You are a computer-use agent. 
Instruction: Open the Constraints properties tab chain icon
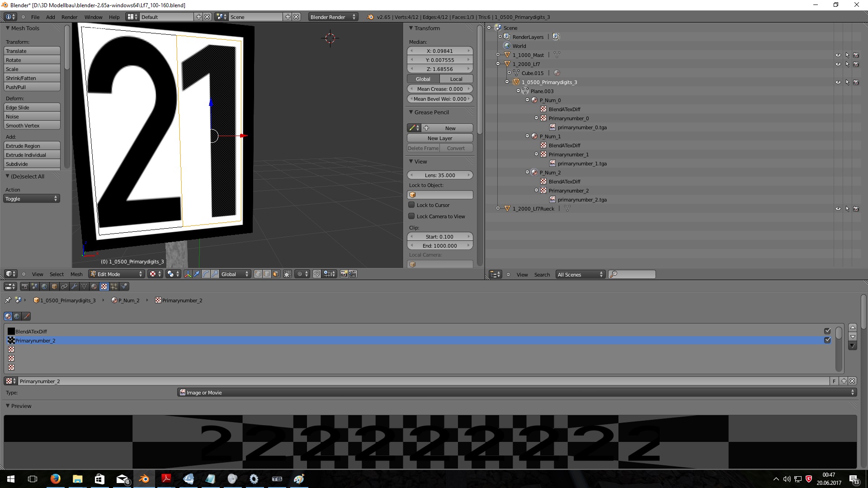click(x=64, y=286)
